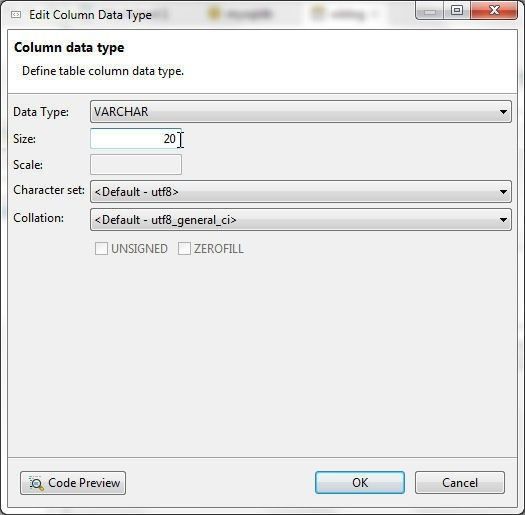
Task: Open the Character set dropdown arrow
Action: (x=503, y=192)
